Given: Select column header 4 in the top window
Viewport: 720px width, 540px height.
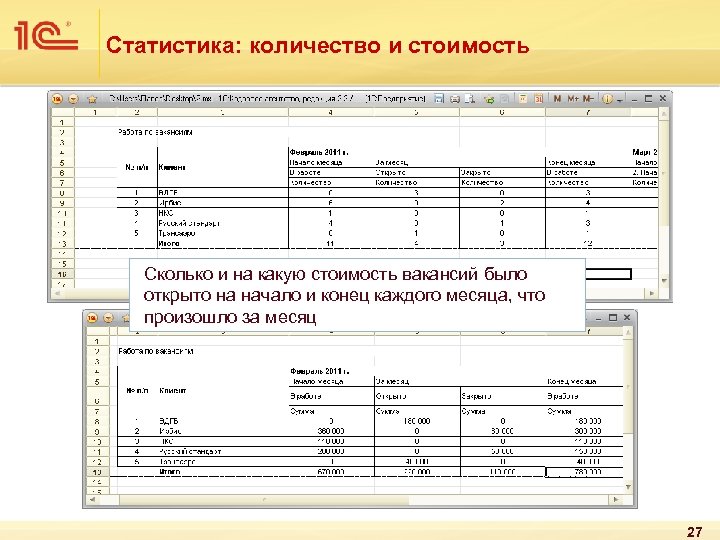Looking at the screenshot, I should coord(331,112).
